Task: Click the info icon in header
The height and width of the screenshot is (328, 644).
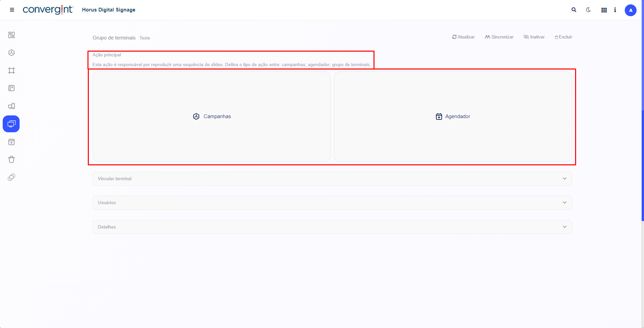Action: tap(615, 10)
